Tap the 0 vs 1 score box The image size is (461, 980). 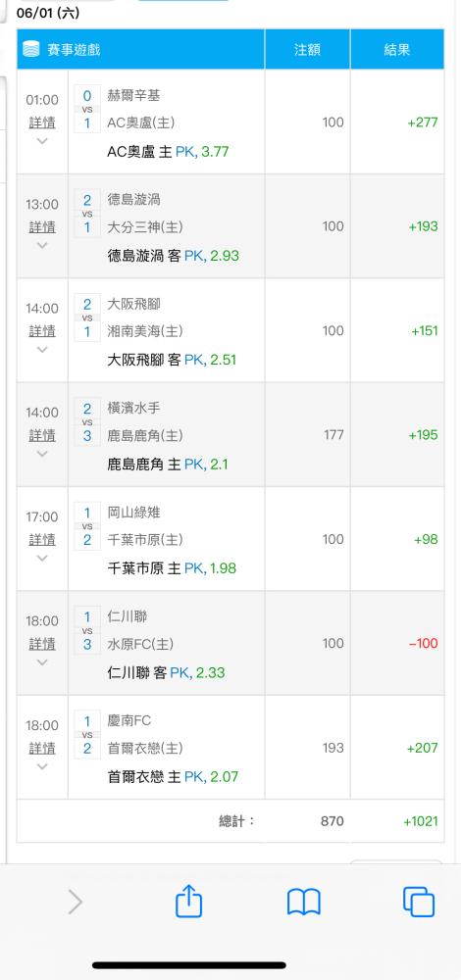point(87,110)
